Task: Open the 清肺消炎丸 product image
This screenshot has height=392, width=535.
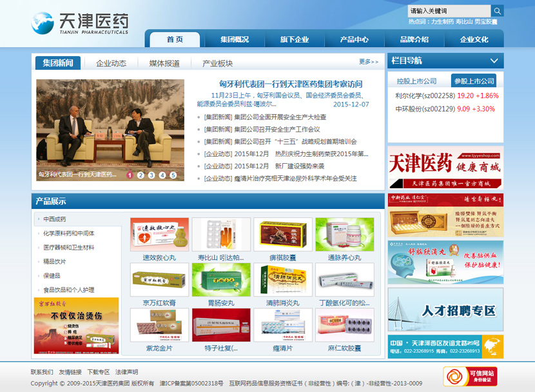Action: [283, 280]
